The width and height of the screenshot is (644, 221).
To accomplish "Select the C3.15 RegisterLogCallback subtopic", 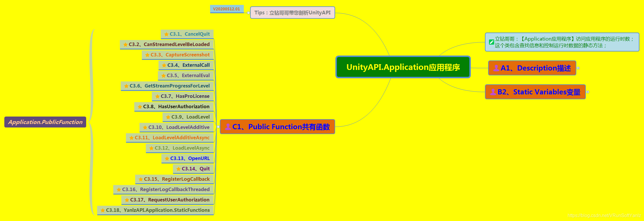I will tap(174, 179).
